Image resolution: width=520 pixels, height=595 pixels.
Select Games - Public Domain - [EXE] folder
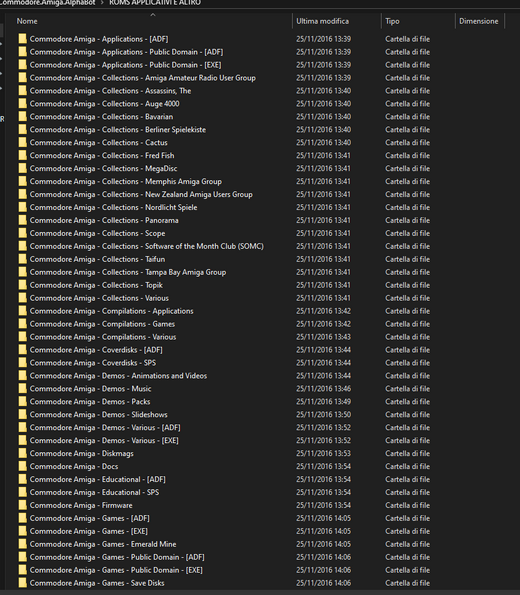point(116,570)
